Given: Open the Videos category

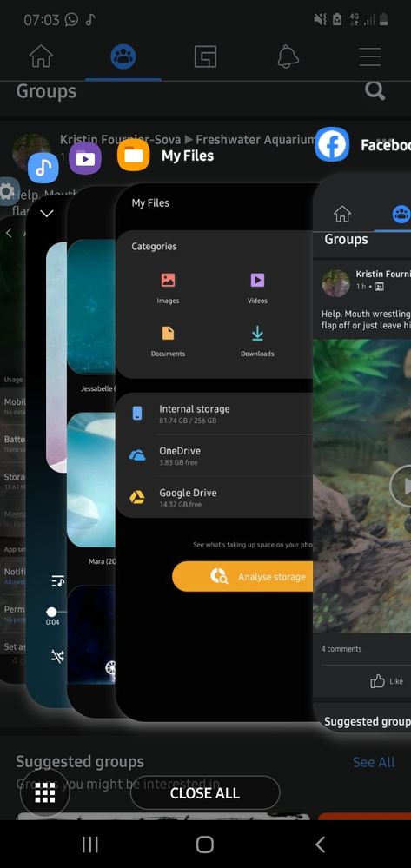Looking at the screenshot, I should click(257, 288).
